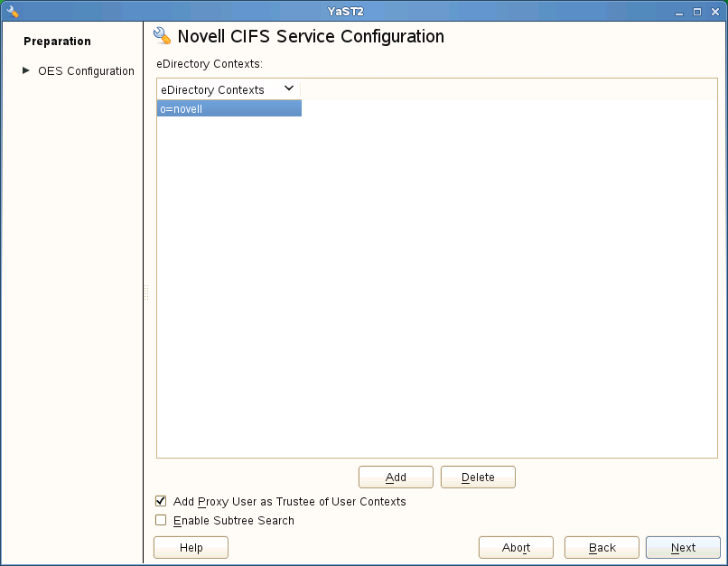Click the Preparation heading in sidebar

(x=57, y=42)
